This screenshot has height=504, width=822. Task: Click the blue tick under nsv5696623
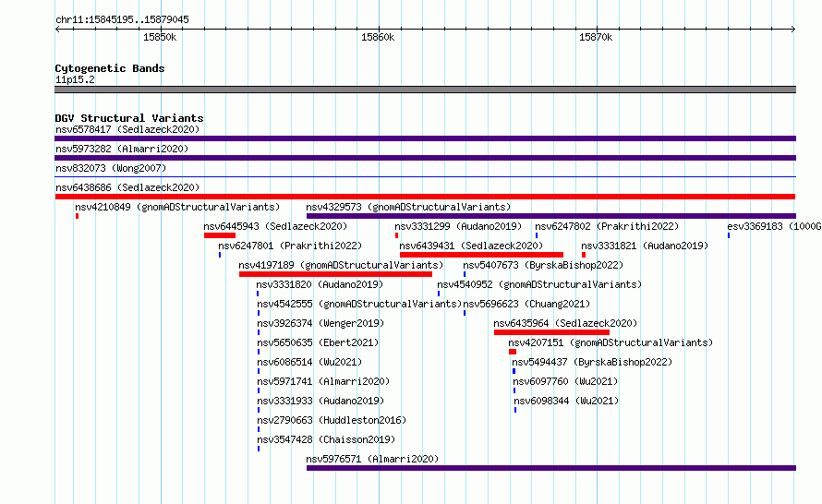tap(465, 313)
